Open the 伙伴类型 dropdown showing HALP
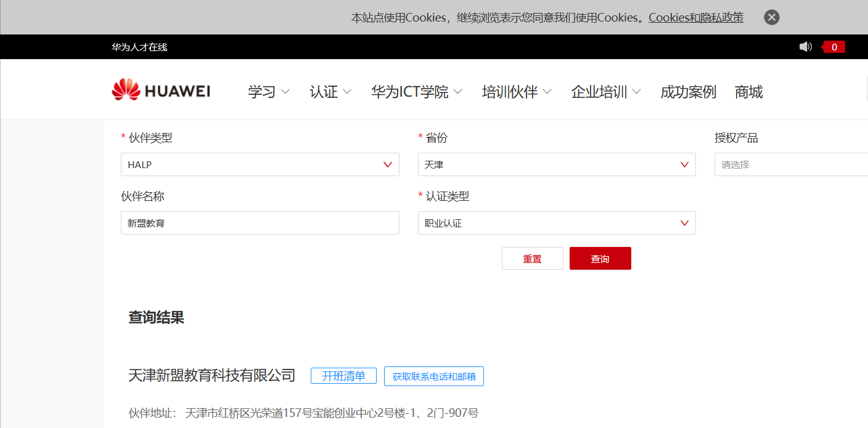The height and width of the screenshot is (428, 868). pyautogui.click(x=260, y=164)
